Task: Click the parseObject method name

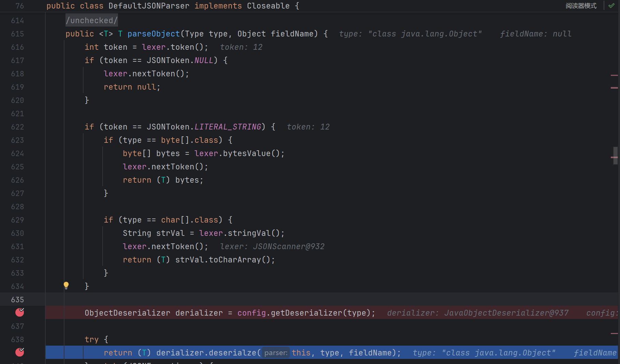Action: (x=153, y=34)
